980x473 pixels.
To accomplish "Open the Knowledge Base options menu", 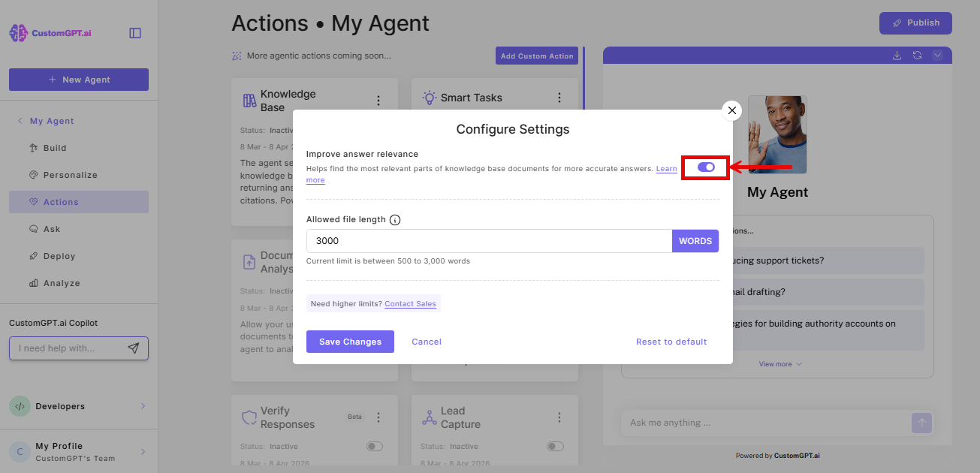I will pos(378,100).
